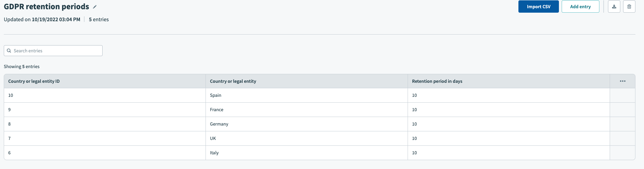Click the Country or legal entity ID header

coord(34,81)
